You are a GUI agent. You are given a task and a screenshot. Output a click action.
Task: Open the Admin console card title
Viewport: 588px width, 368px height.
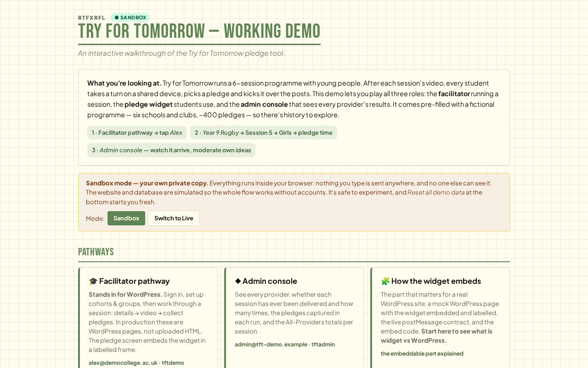pos(270,281)
